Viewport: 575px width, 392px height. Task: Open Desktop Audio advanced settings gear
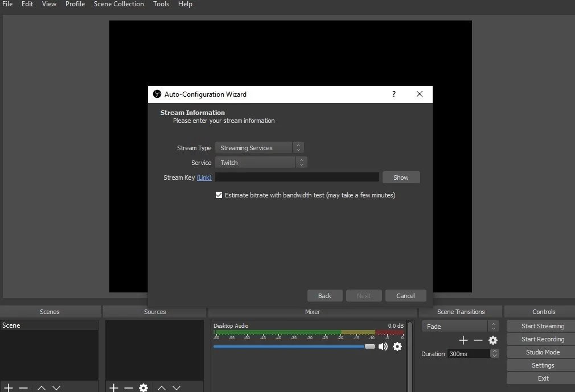(397, 346)
